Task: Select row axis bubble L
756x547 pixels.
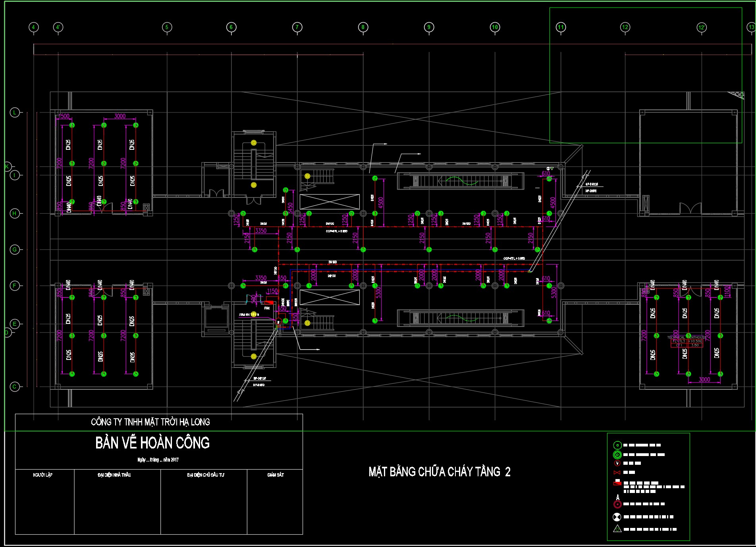Action: 15,112
